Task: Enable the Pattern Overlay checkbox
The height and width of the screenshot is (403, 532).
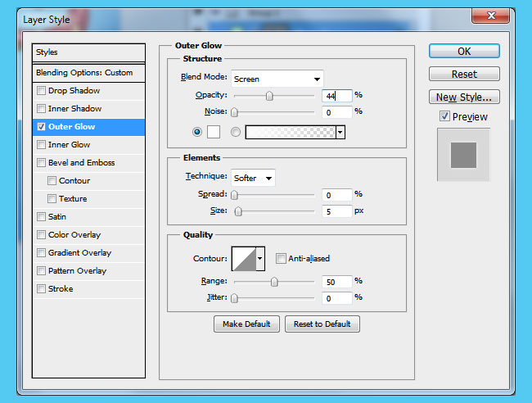Action: pos(41,270)
